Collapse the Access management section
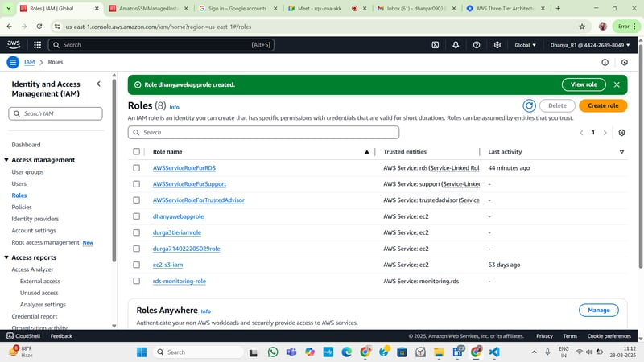The image size is (644, 362). pyautogui.click(x=6, y=160)
